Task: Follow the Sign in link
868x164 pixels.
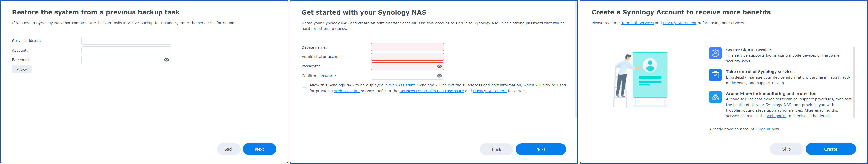Action: (x=764, y=129)
